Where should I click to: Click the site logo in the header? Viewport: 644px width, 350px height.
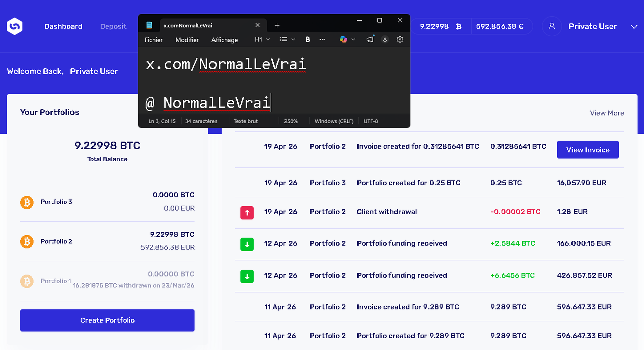15,26
